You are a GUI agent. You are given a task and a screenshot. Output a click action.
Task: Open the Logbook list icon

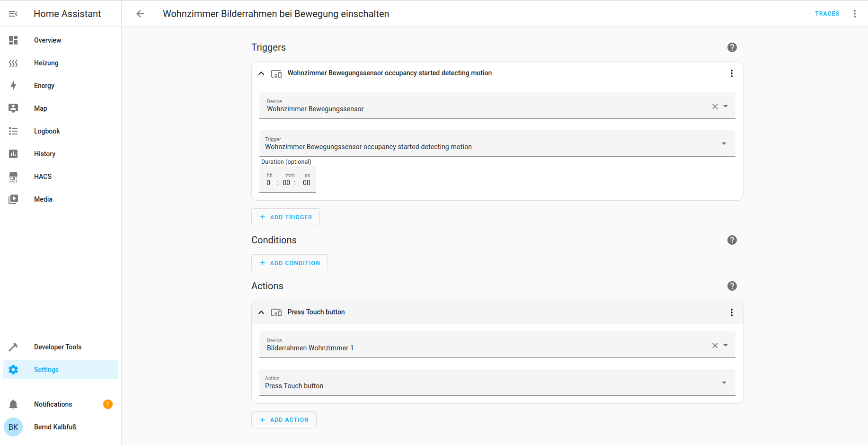[x=13, y=131]
